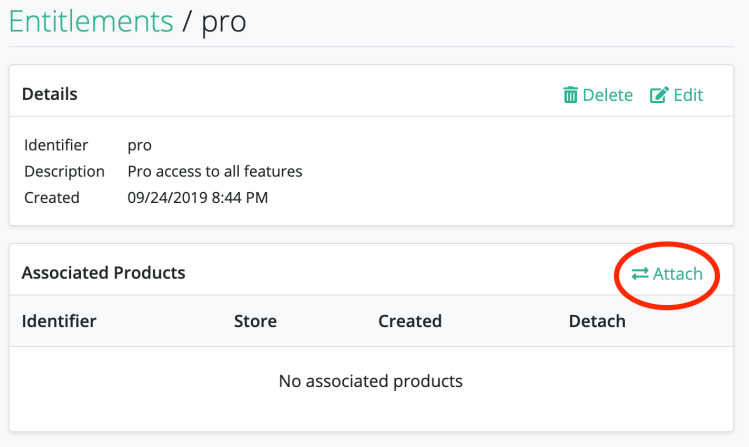Click the Edit text link

coord(688,95)
